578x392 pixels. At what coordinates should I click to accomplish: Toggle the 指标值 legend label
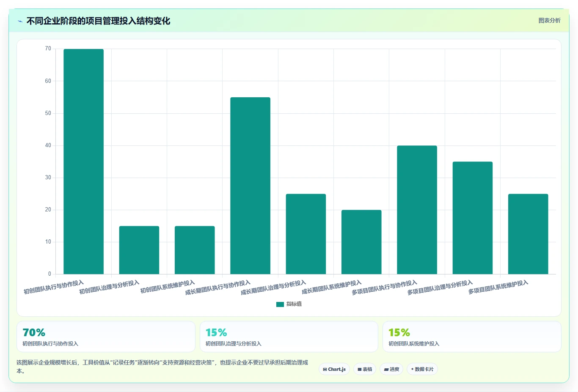click(x=294, y=304)
